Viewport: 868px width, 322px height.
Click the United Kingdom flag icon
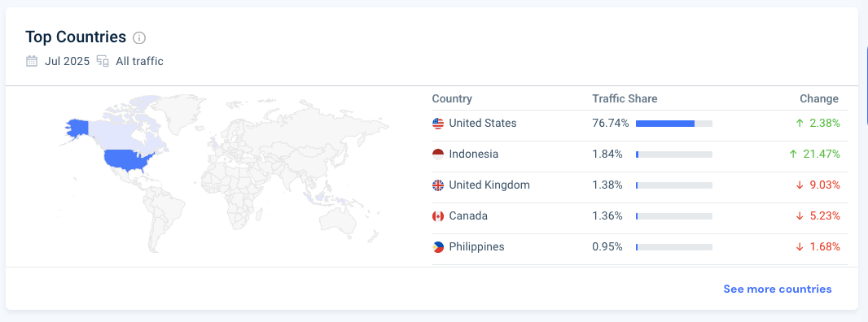point(438,185)
